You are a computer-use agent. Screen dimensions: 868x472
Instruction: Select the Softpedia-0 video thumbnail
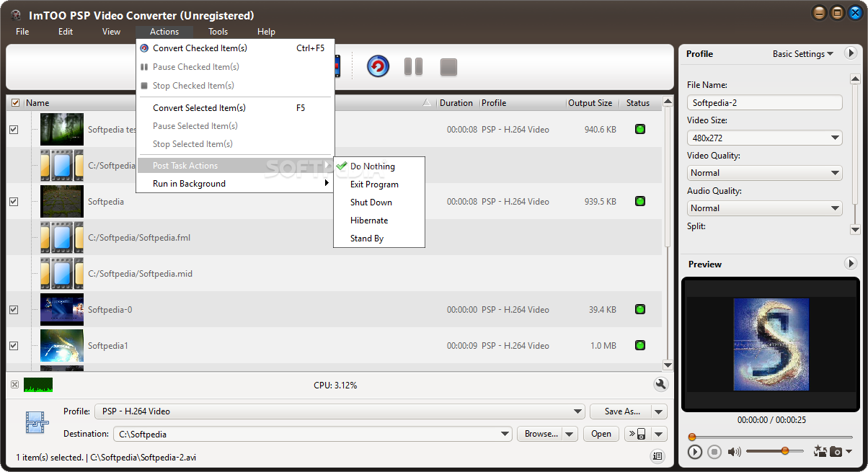coord(61,310)
